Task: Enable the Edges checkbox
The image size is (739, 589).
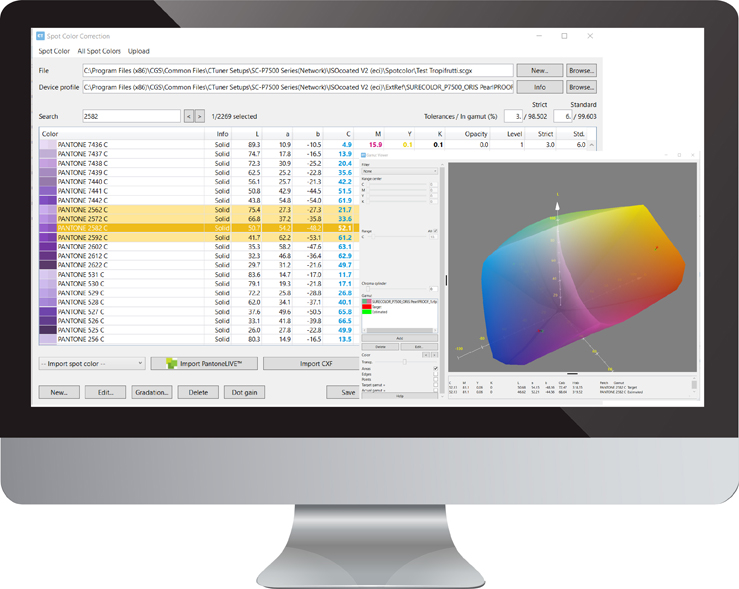Action: click(435, 374)
